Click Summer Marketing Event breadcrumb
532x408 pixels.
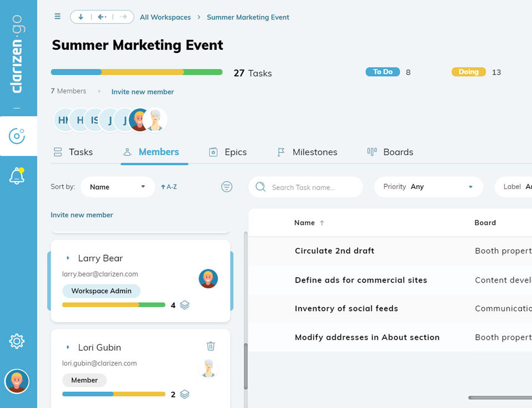(248, 17)
